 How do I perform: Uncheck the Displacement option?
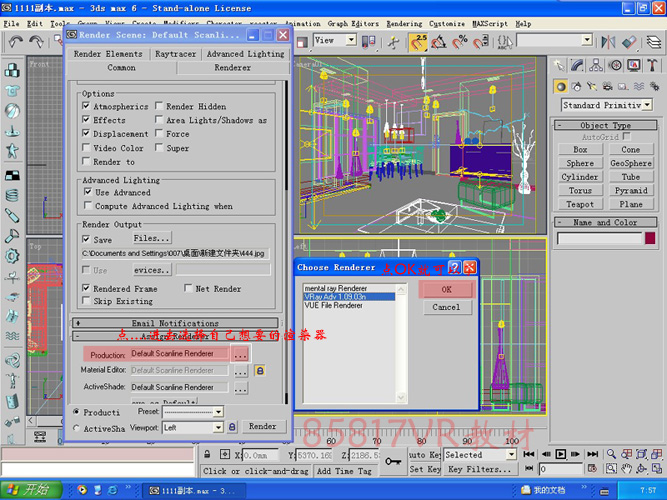[86, 133]
